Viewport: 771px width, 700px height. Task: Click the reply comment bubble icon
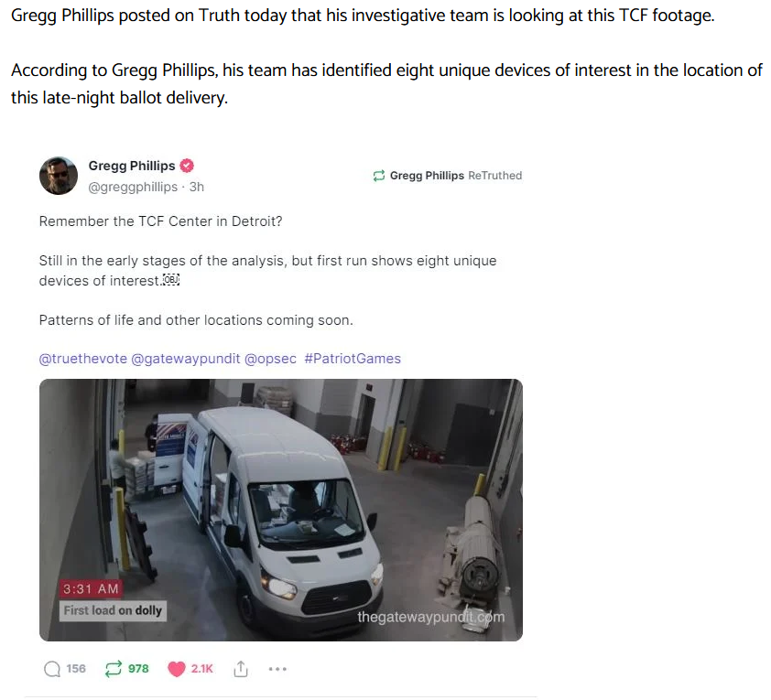pos(51,669)
